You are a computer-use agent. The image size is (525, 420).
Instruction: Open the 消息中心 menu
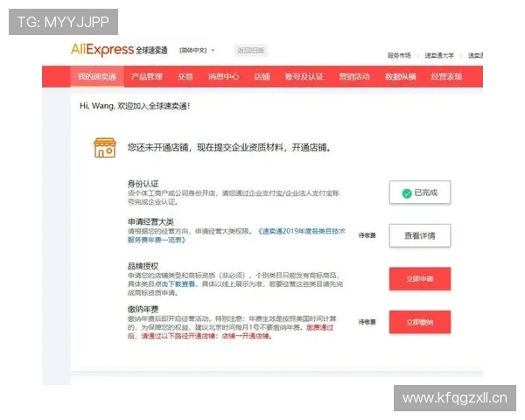point(224,77)
